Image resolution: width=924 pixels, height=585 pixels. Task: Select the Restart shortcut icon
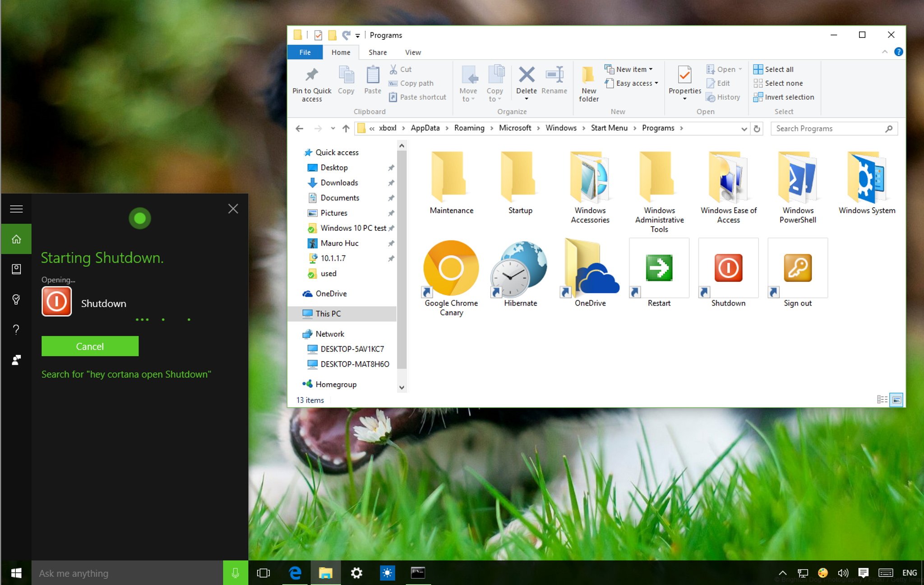659,268
